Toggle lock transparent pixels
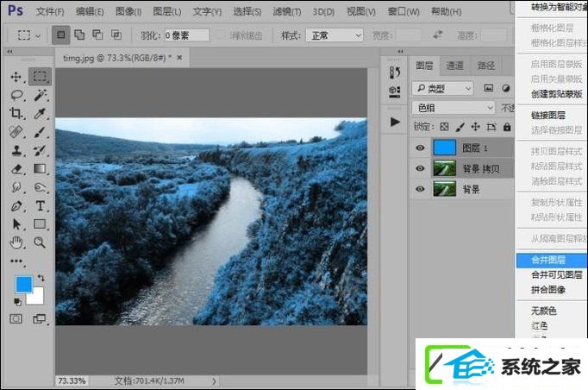This screenshot has height=390, width=588. pos(444,127)
